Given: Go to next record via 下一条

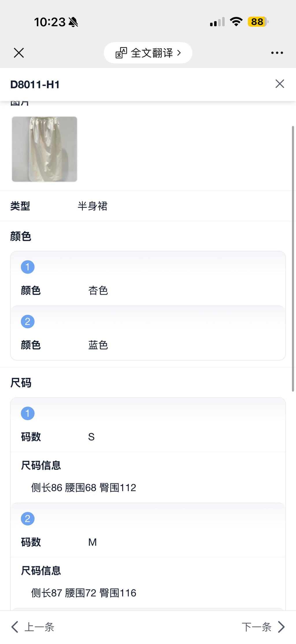Looking at the screenshot, I should coord(256,627).
